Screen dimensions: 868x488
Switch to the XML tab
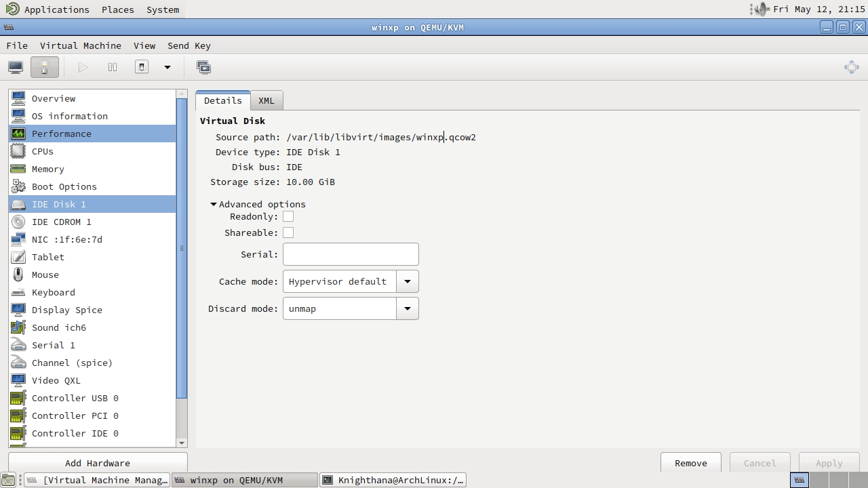[267, 100]
